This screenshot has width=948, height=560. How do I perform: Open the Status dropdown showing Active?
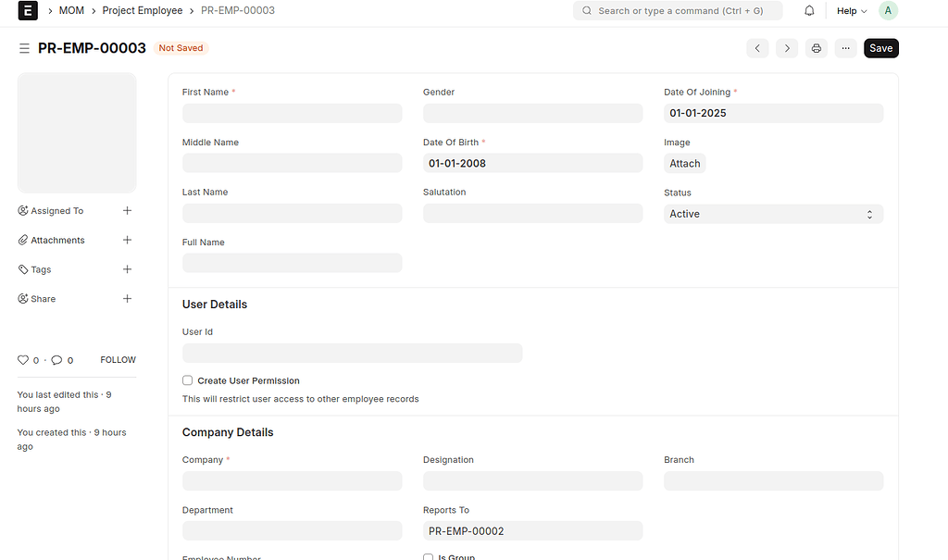point(773,214)
